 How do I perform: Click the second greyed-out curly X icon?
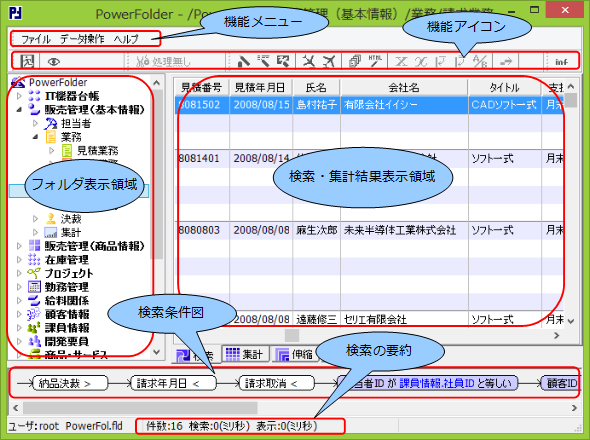[x=421, y=61]
